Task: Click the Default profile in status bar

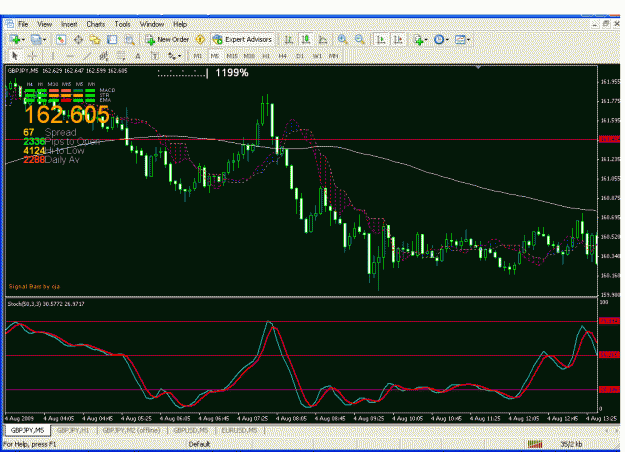Action: (x=199, y=444)
